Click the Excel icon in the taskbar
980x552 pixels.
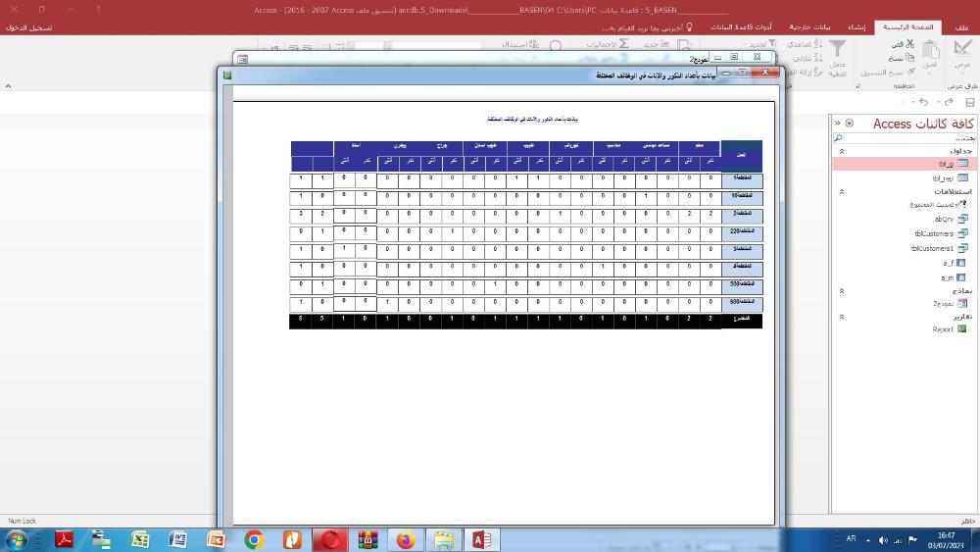pos(140,539)
